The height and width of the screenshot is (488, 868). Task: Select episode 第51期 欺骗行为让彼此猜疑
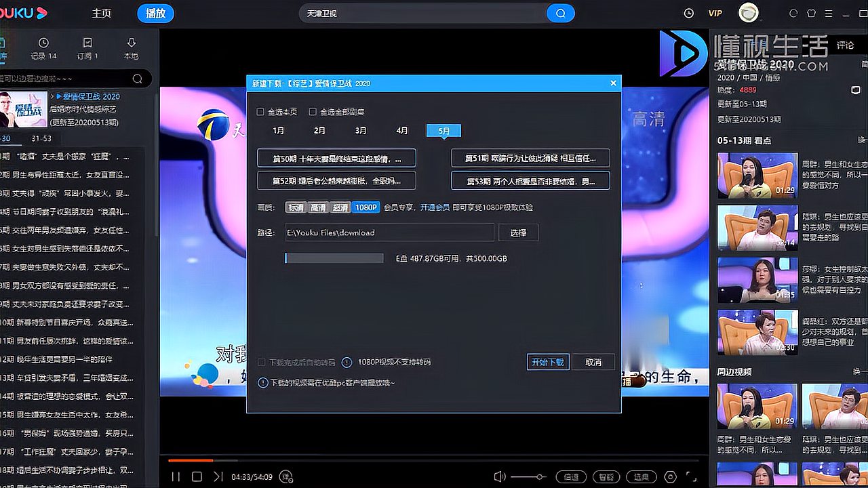point(530,159)
